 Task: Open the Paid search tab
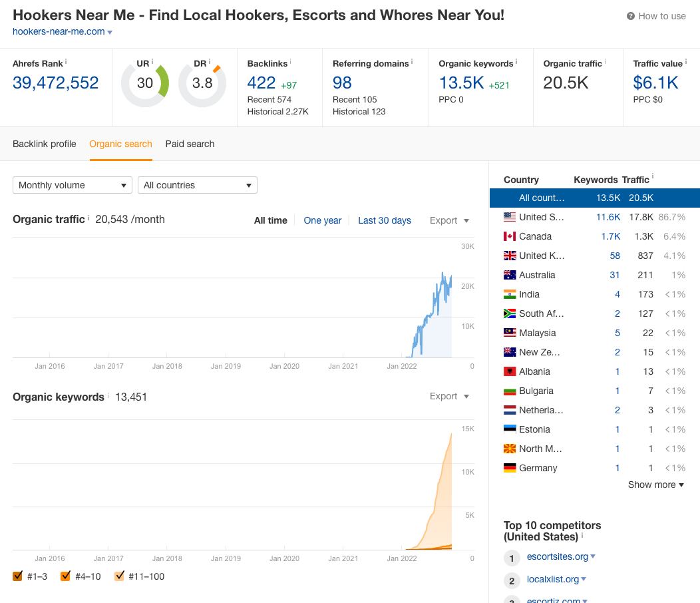click(190, 144)
